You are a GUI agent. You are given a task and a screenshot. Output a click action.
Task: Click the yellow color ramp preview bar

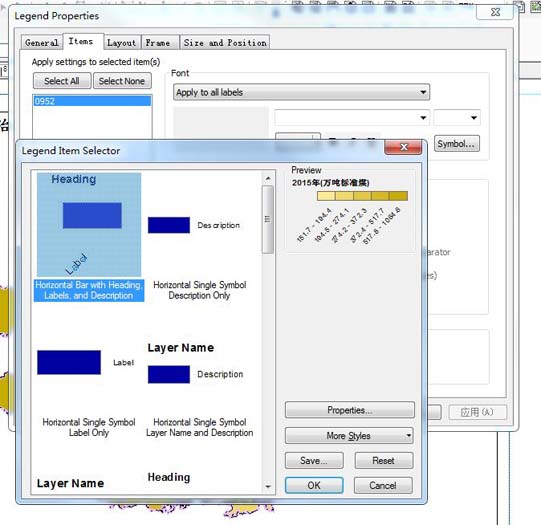tap(362, 196)
